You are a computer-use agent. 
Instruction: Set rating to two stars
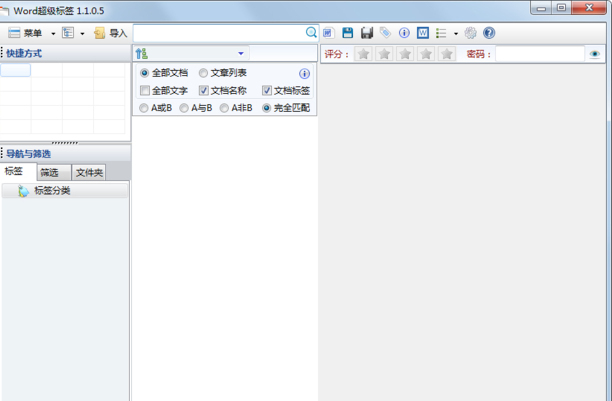point(384,54)
